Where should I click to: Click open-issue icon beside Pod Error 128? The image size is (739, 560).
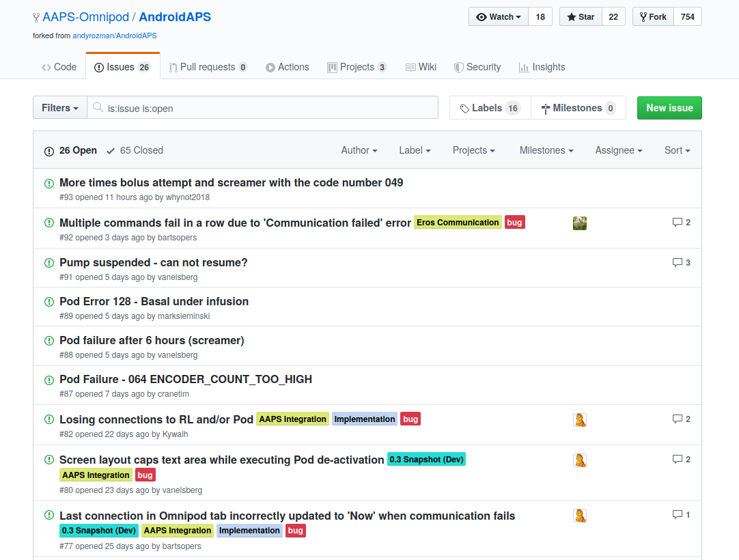49,302
